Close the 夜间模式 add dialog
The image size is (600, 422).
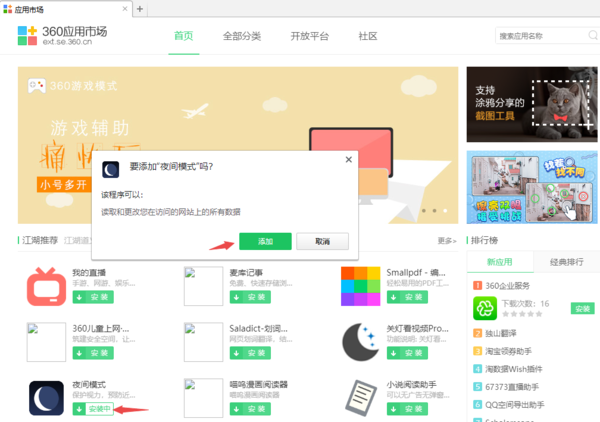click(x=349, y=160)
